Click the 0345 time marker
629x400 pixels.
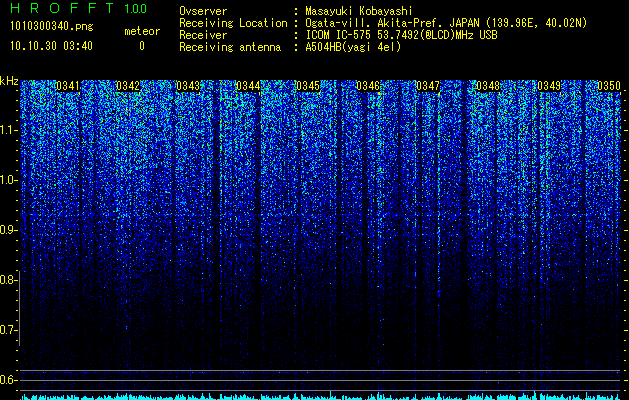click(308, 86)
